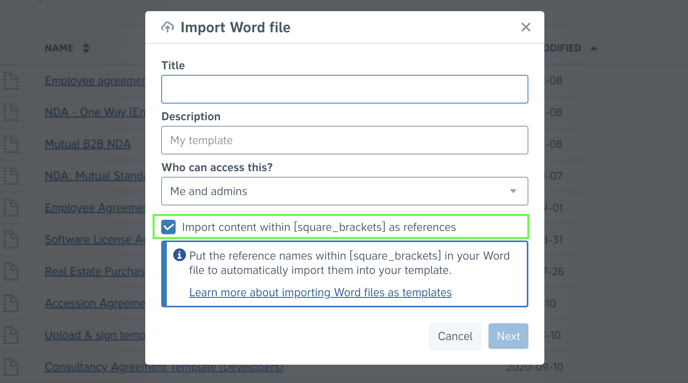Click the Next button

click(508, 336)
